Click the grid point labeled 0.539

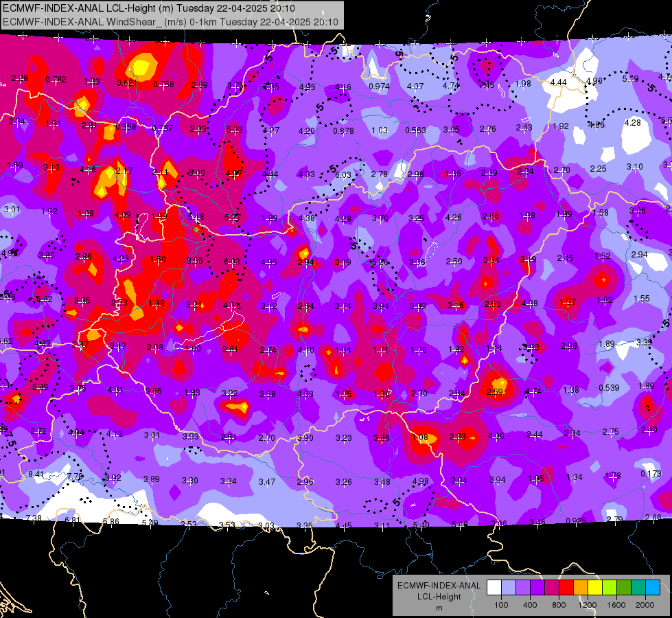point(609,388)
